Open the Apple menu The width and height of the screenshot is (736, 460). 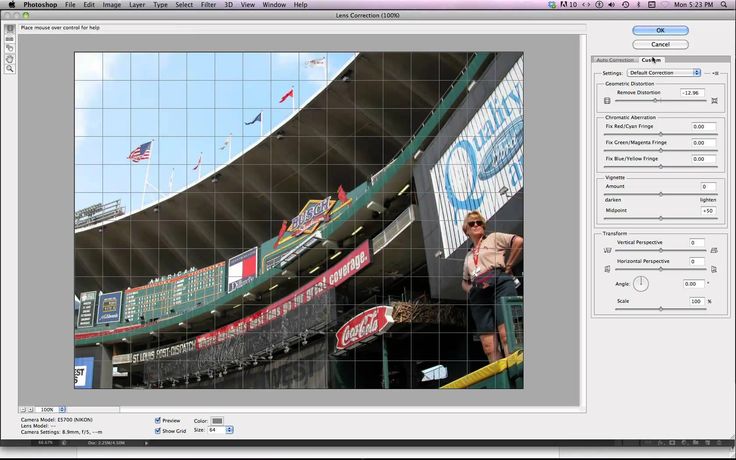12,5
